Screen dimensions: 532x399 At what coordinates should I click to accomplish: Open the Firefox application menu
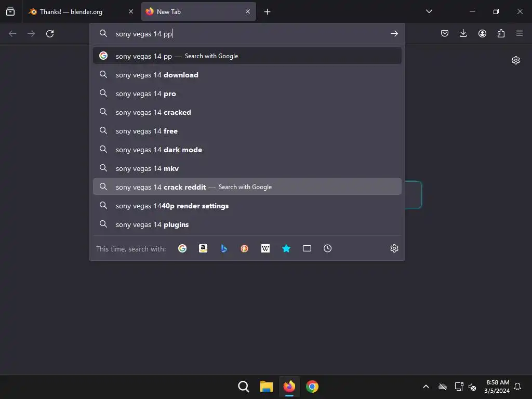(520, 33)
